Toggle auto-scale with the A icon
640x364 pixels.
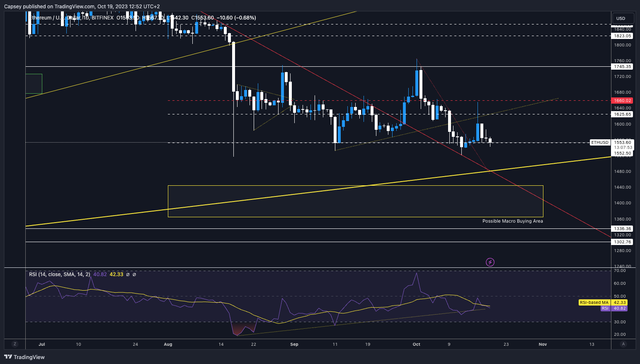pyautogui.click(x=623, y=344)
